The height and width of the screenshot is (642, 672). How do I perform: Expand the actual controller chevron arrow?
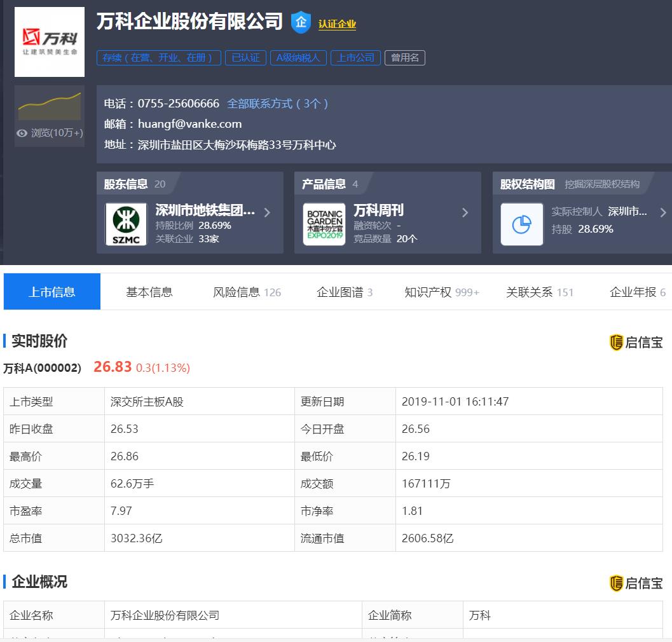tap(662, 213)
